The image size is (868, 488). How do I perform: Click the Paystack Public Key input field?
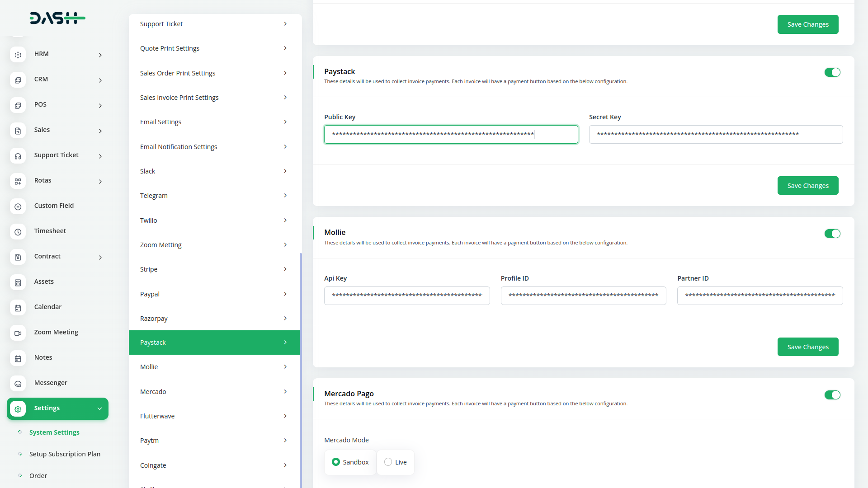pyautogui.click(x=451, y=133)
